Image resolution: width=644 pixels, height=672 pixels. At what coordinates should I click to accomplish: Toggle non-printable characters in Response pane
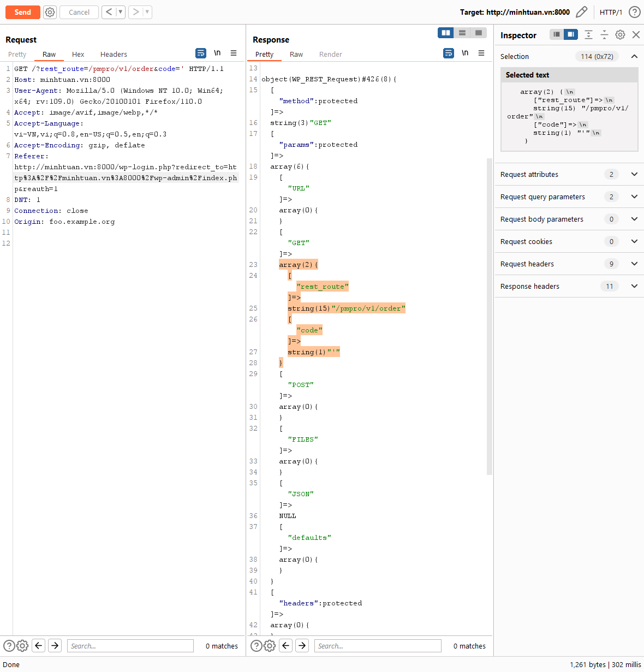465,53
